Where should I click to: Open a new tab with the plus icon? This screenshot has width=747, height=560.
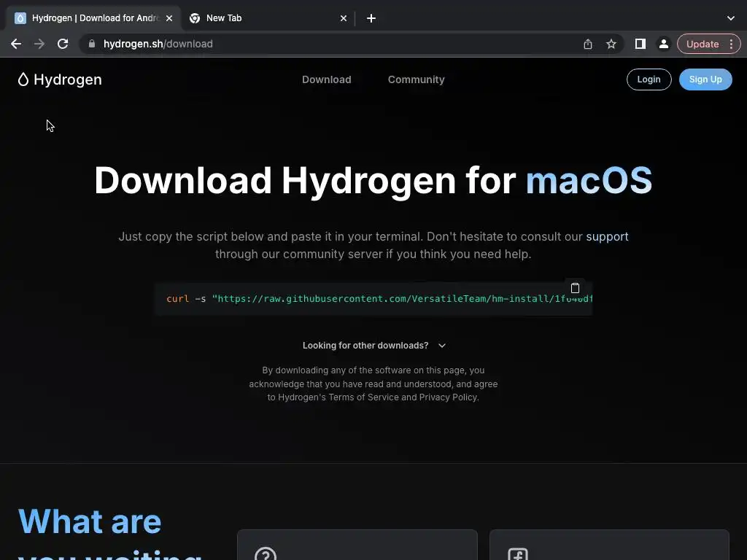(x=371, y=18)
